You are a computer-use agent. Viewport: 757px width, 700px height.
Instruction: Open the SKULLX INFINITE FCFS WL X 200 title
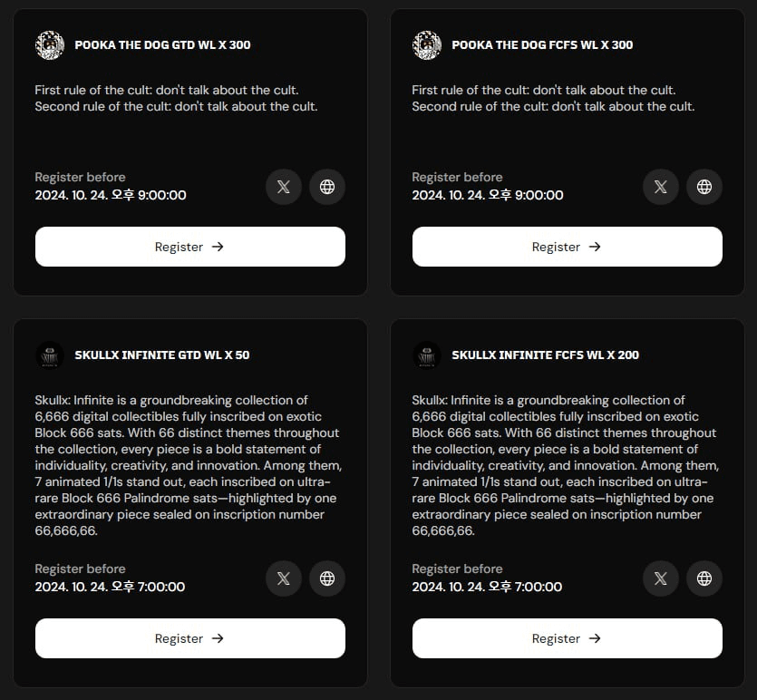pos(545,355)
